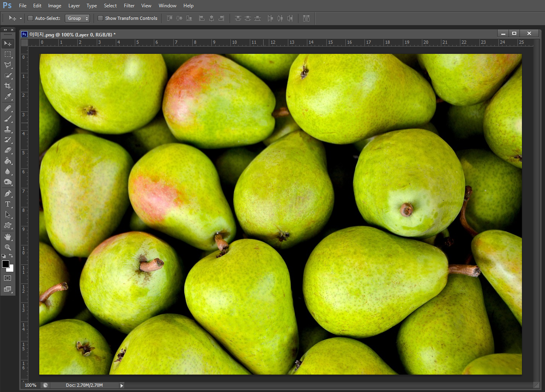The width and height of the screenshot is (545, 392).
Task: Open the Layer menu
Action: [x=74, y=6]
